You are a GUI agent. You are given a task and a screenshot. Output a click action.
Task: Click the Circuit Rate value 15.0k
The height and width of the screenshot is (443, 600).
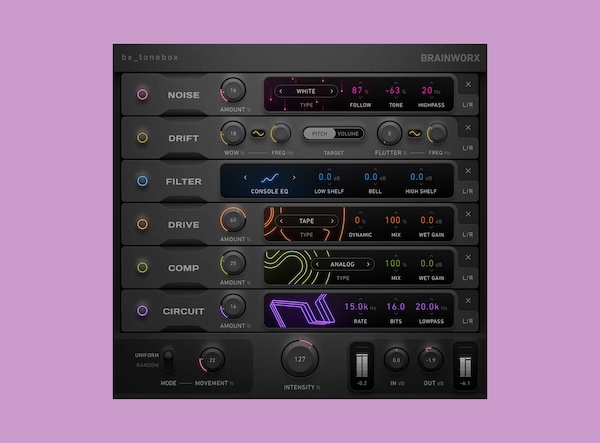pos(356,306)
